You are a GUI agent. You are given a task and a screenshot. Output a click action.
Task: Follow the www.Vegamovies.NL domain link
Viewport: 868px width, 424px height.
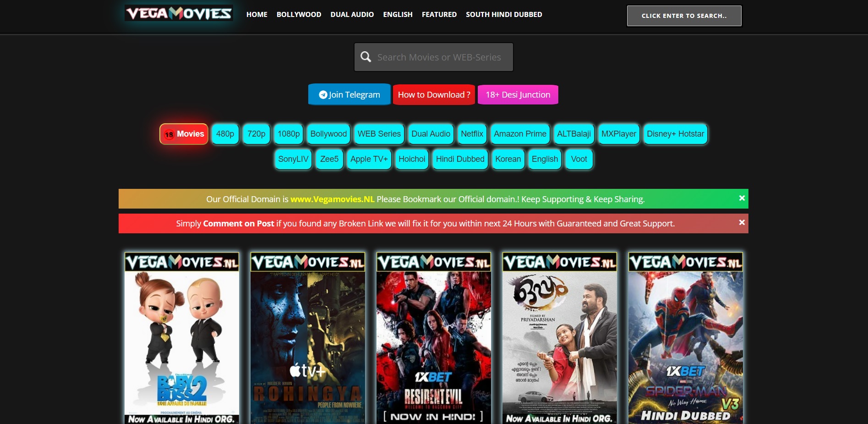332,199
